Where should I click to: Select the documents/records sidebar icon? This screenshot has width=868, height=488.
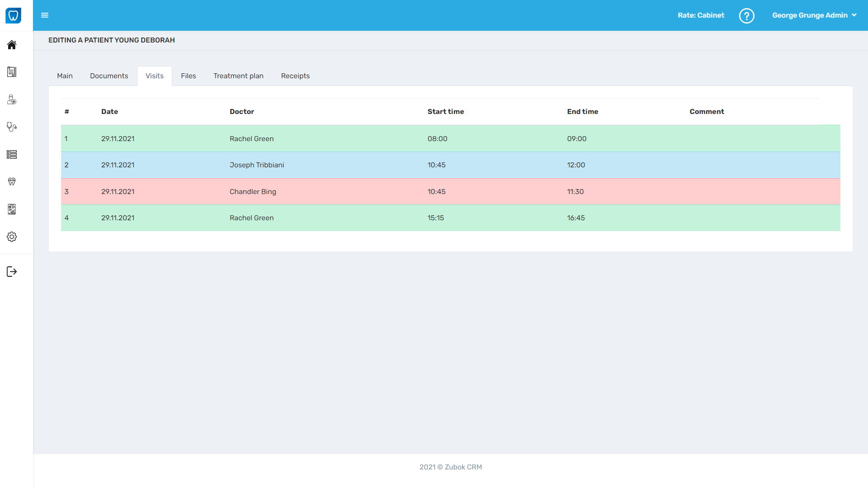tap(11, 71)
